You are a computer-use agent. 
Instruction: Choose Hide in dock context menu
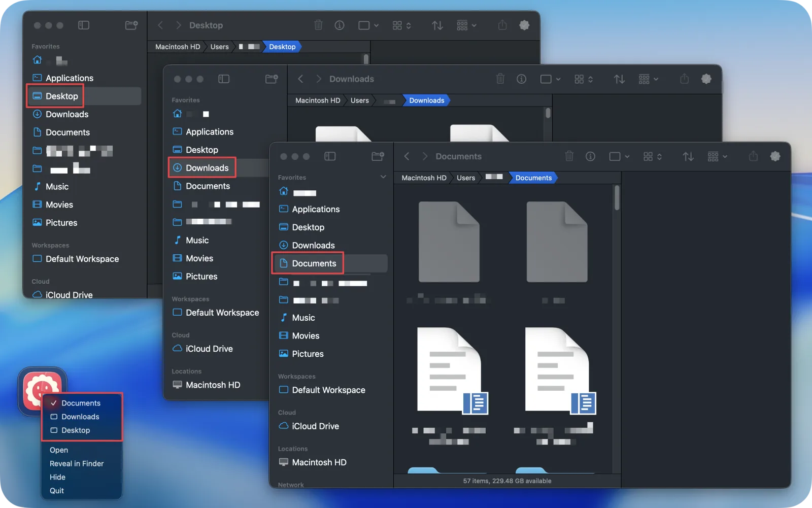coord(57,478)
